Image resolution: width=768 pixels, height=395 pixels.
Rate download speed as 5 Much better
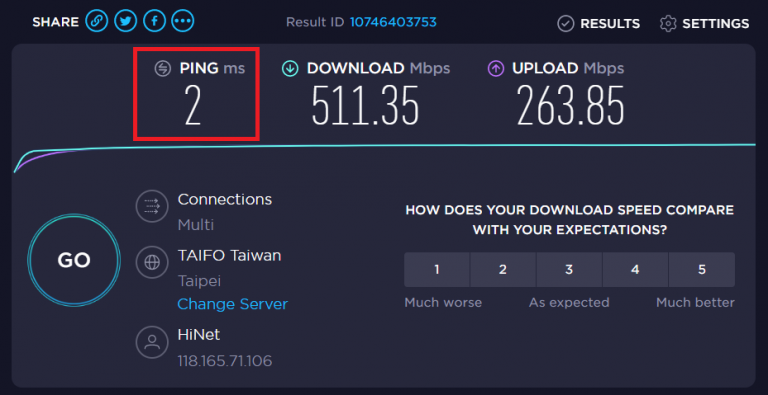point(702,270)
